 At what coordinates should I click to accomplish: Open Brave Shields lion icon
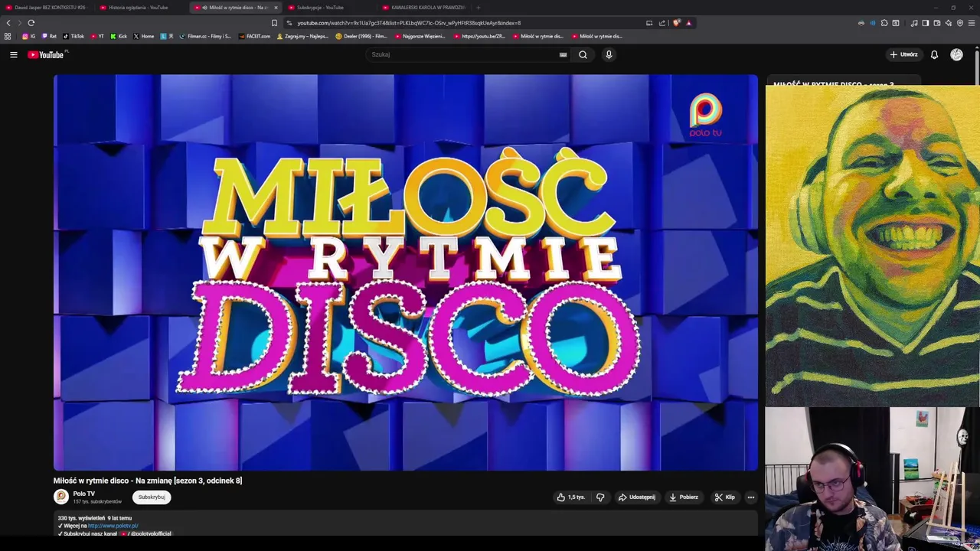pos(676,23)
